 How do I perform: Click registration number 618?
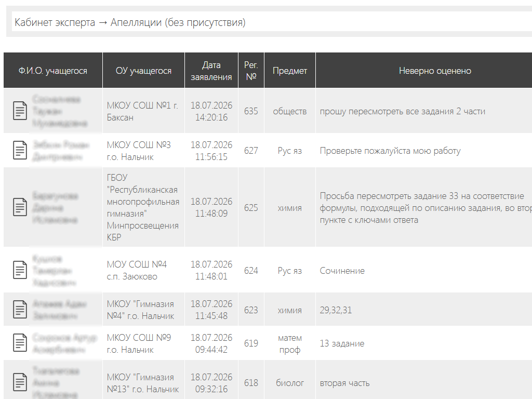(251, 383)
